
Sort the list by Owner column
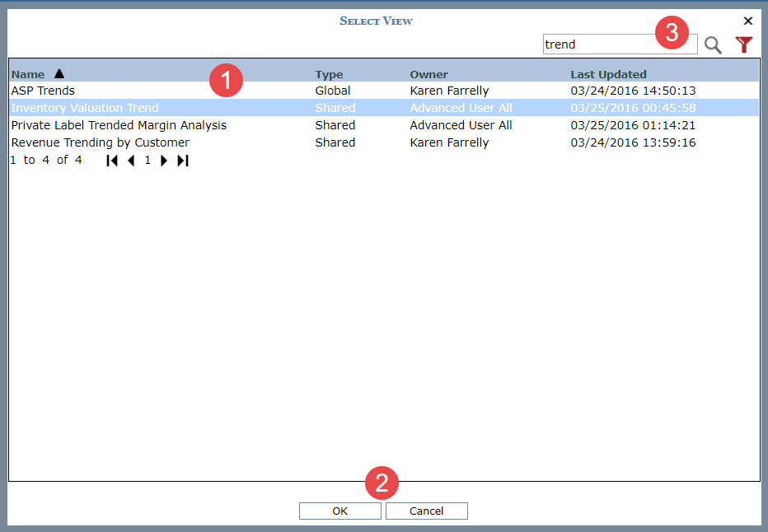pos(428,74)
